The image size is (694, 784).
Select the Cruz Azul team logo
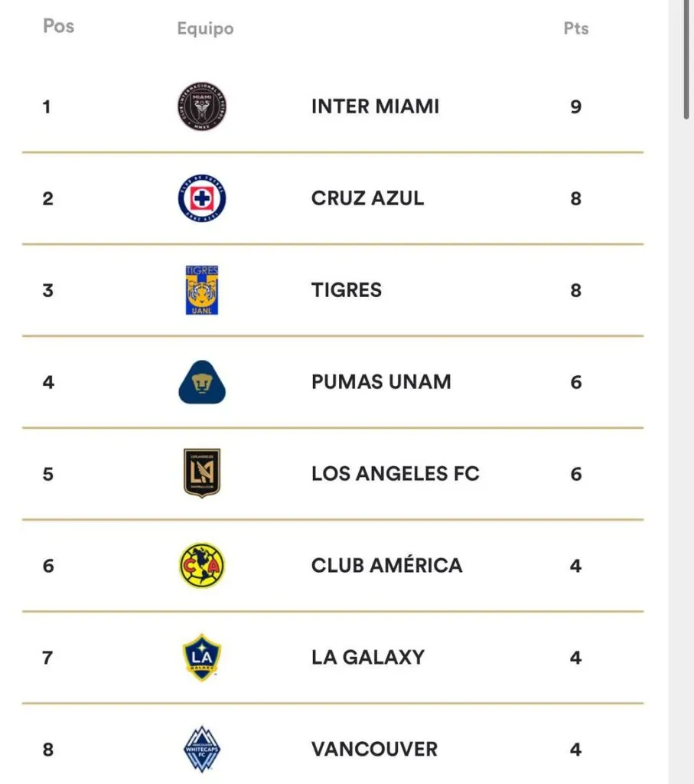pos(202,198)
